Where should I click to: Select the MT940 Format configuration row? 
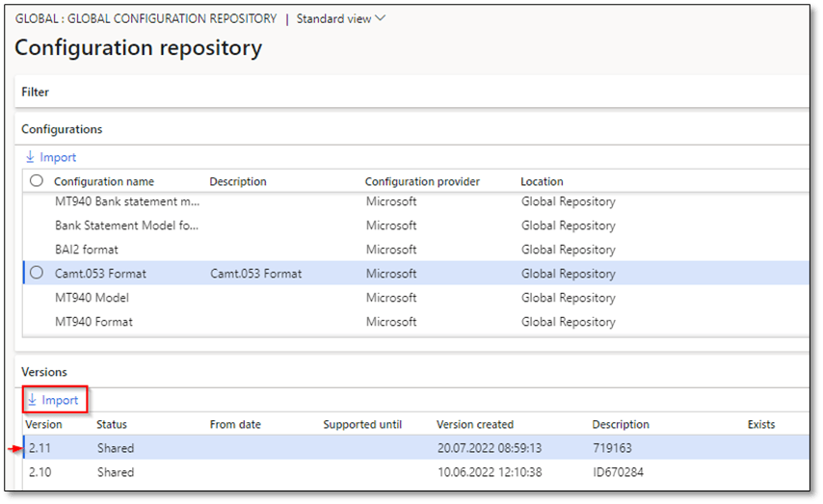pos(93,322)
